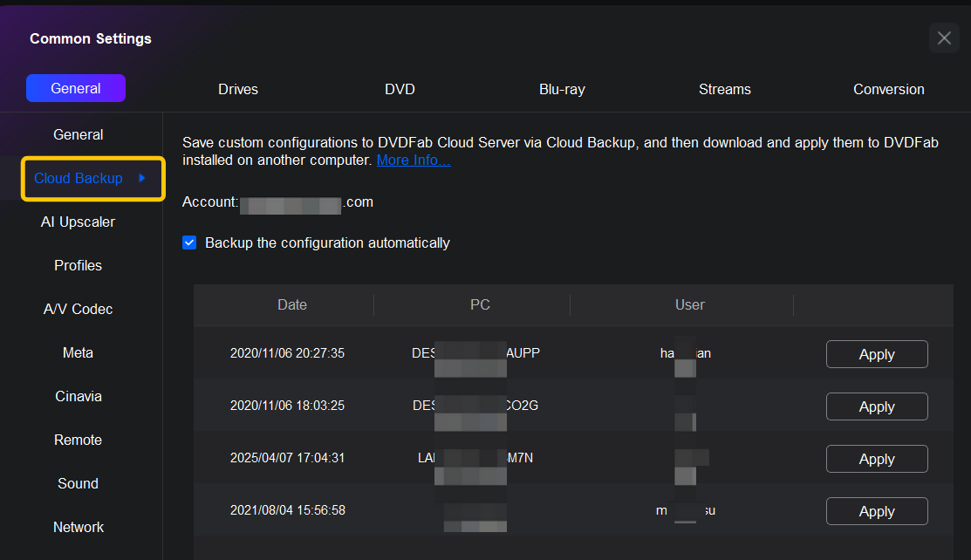Close the Common Settings dialog
This screenshot has width=971, height=560.
click(x=944, y=38)
